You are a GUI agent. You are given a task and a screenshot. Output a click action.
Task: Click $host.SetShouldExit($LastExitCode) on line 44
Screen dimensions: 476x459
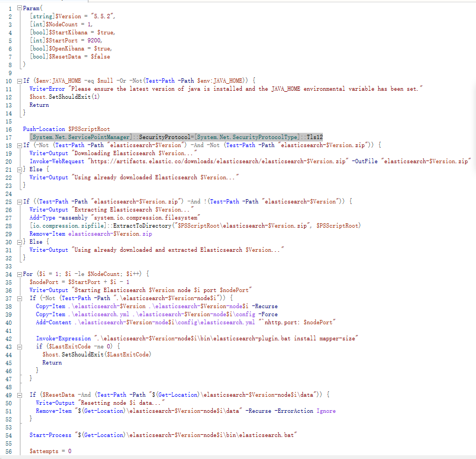click(97, 354)
